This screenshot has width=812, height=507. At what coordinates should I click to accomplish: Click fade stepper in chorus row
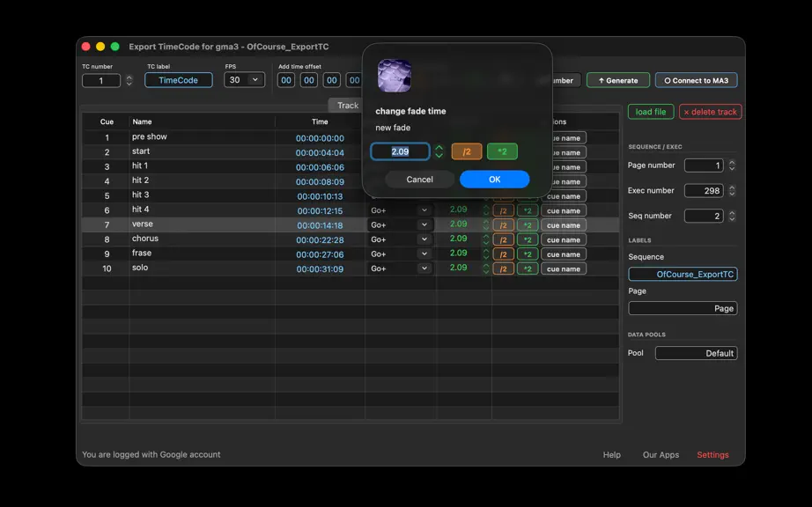pos(486,239)
